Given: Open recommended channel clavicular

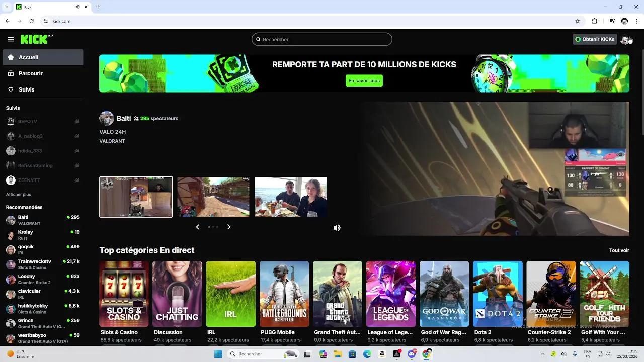Looking at the screenshot, I should [x=43, y=294].
